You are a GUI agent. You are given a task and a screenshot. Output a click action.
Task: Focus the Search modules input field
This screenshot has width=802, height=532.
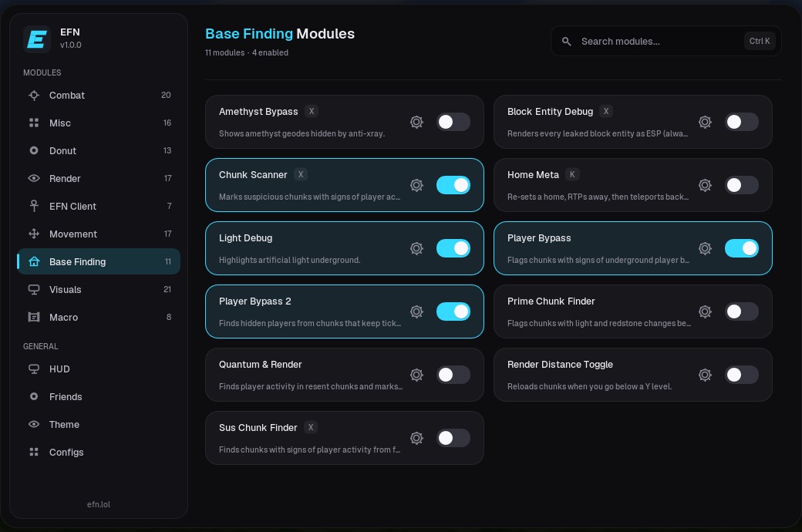pos(666,41)
